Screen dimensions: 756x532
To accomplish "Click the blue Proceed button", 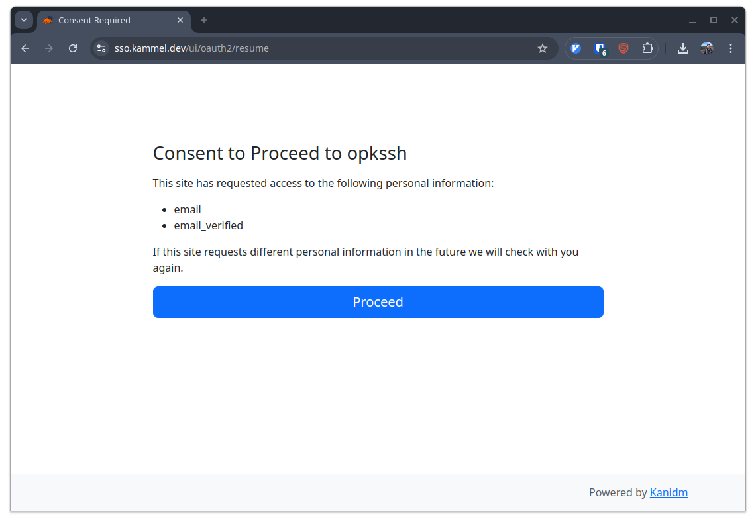I will [x=378, y=302].
